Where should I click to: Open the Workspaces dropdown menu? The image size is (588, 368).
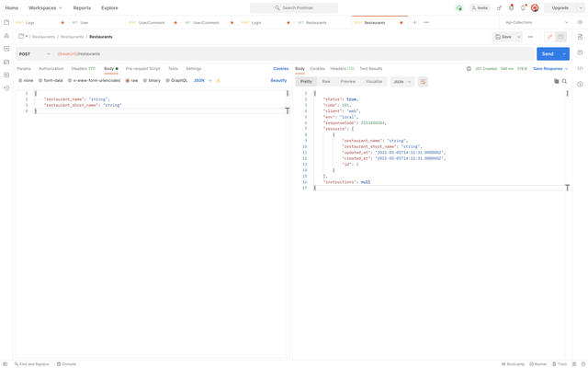[45, 8]
